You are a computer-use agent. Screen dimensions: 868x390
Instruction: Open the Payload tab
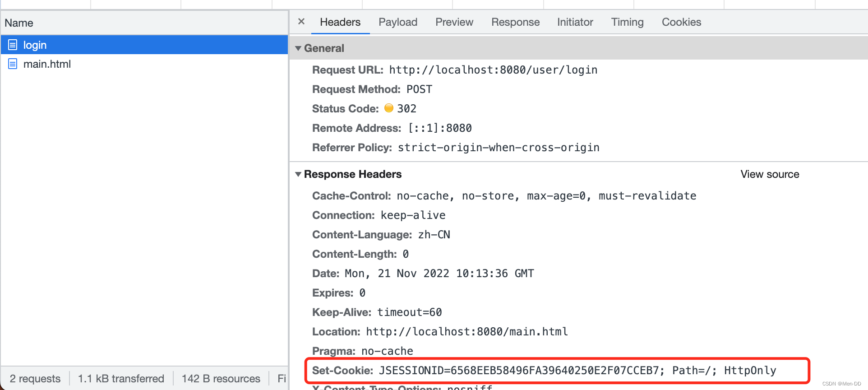pos(398,22)
